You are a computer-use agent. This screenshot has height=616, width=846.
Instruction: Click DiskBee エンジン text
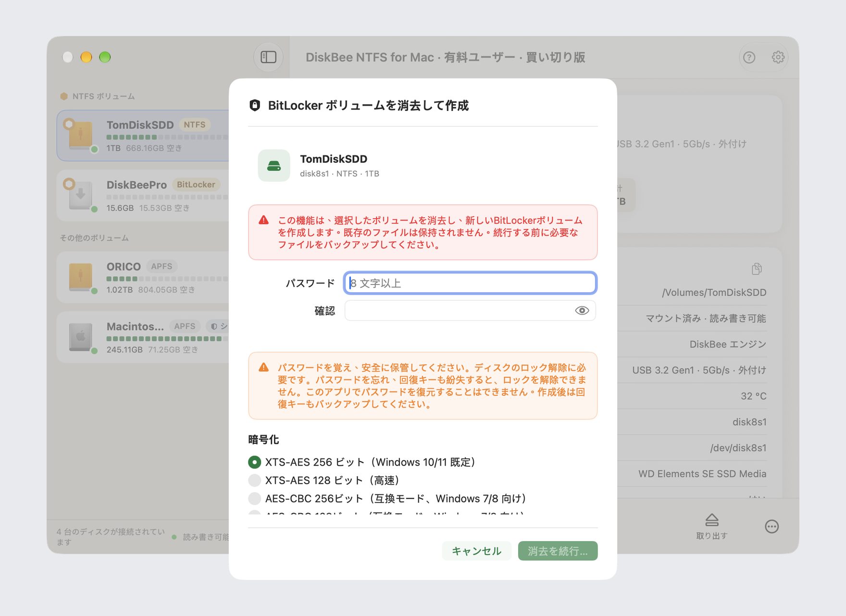point(728,344)
